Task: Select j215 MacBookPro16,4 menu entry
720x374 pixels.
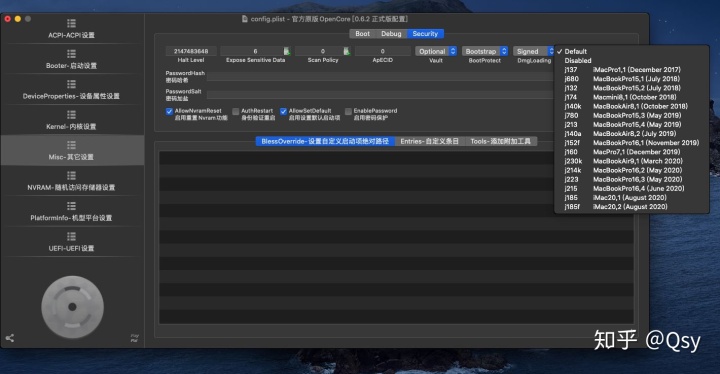Action: tap(631, 188)
